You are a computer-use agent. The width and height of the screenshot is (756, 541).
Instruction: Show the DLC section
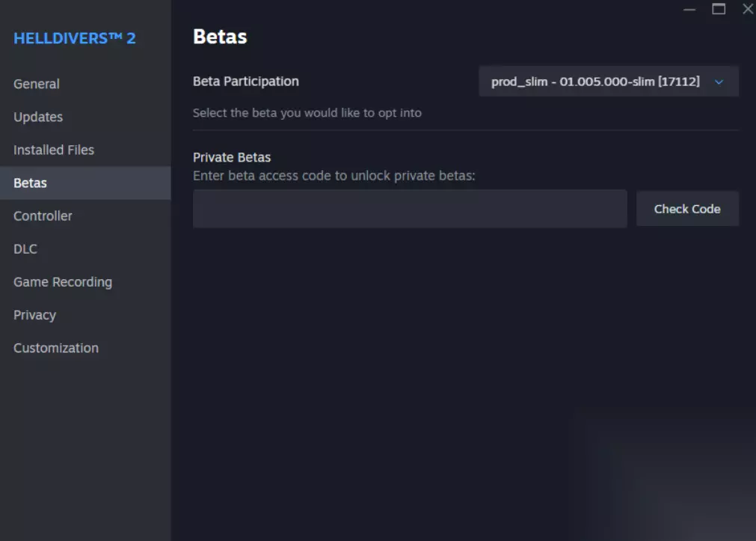[25, 248]
